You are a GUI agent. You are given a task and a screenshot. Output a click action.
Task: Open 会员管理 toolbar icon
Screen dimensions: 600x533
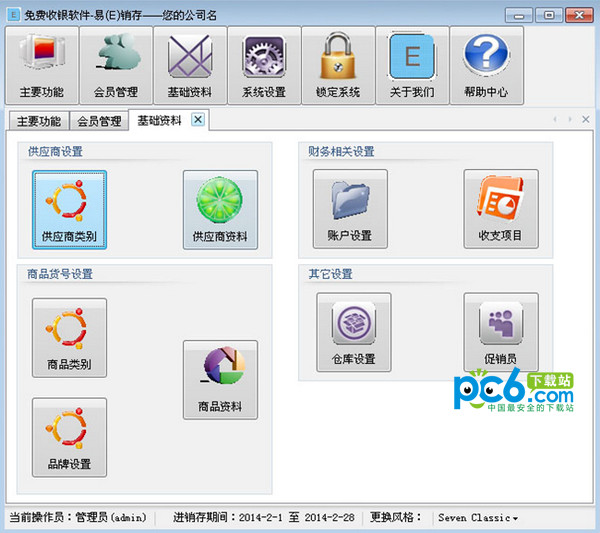click(116, 65)
